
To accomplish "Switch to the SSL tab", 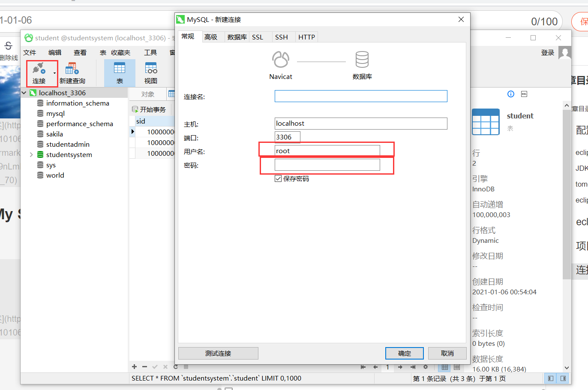I will point(258,37).
